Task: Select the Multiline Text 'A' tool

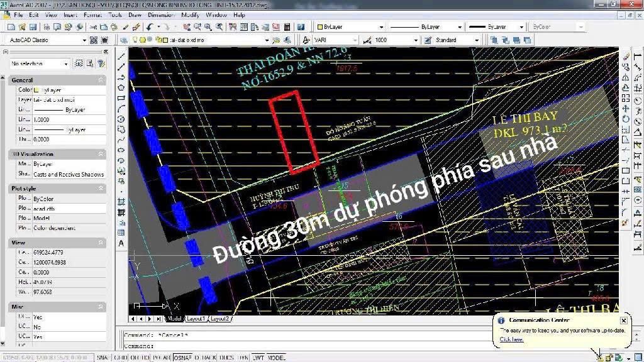Action: pyautogui.click(x=121, y=243)
